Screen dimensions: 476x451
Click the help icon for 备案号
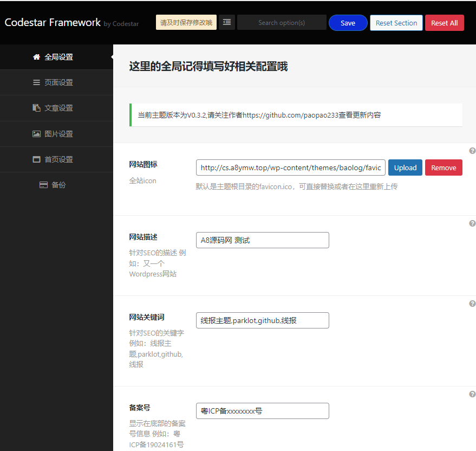tap(472, 394)
